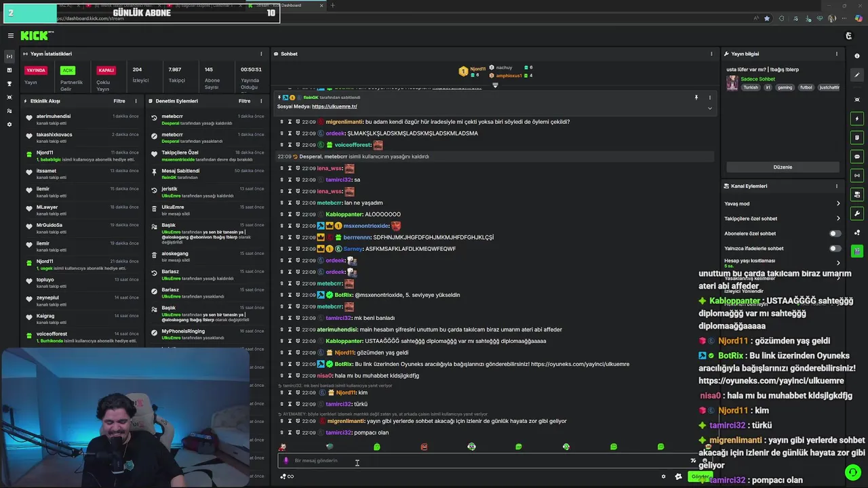Click the futbol tag
Viewport: 868px width, 488px height.
(806, 87)
